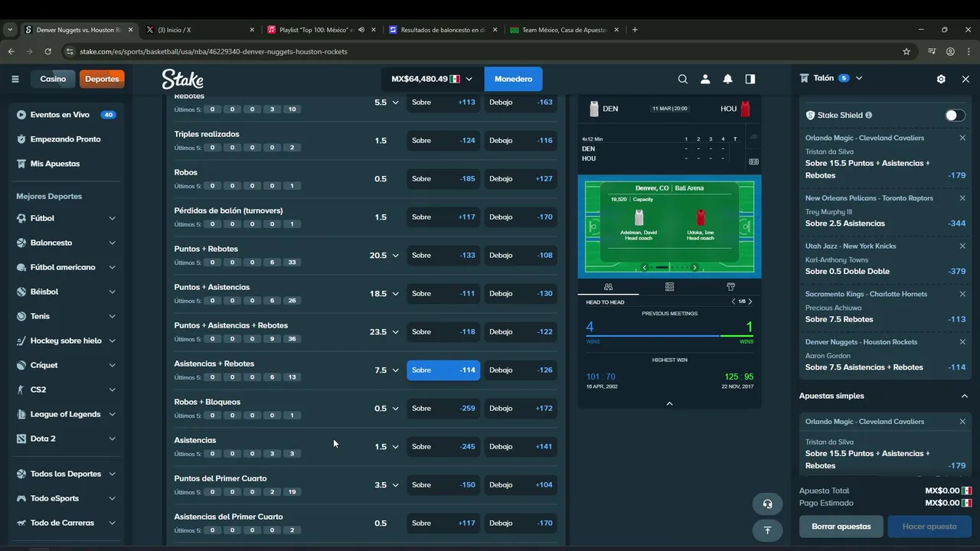
Task: Collapse the match widget chevron
Action: [669, 403]
